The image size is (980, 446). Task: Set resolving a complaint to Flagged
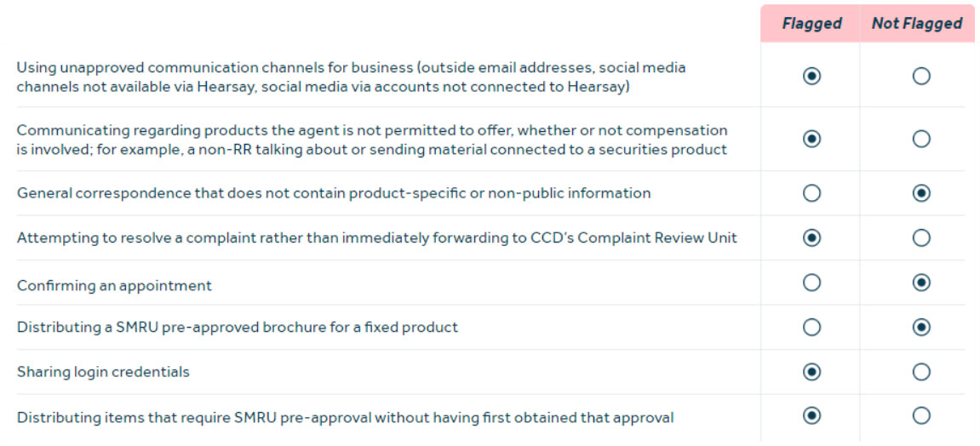coord(811,238)
